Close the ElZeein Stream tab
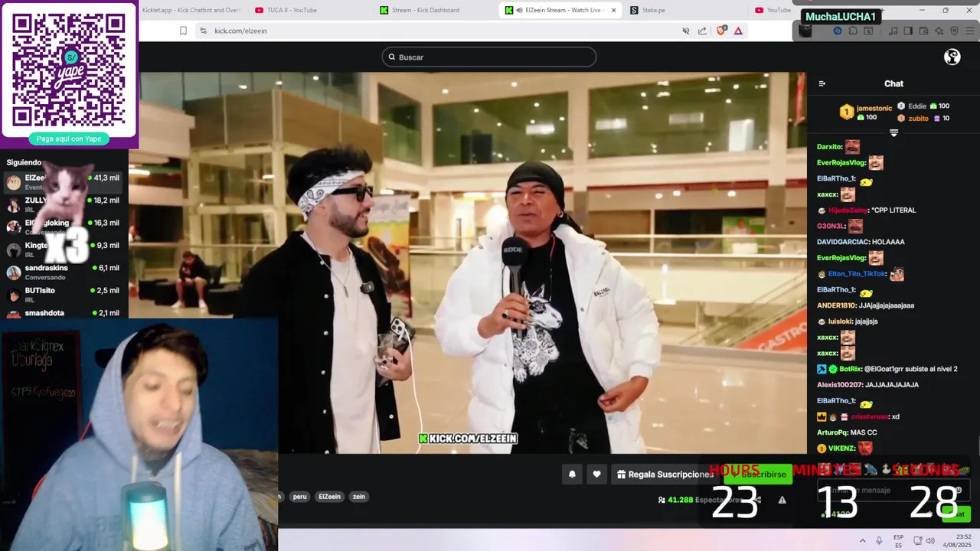 [x=613, y=10]
